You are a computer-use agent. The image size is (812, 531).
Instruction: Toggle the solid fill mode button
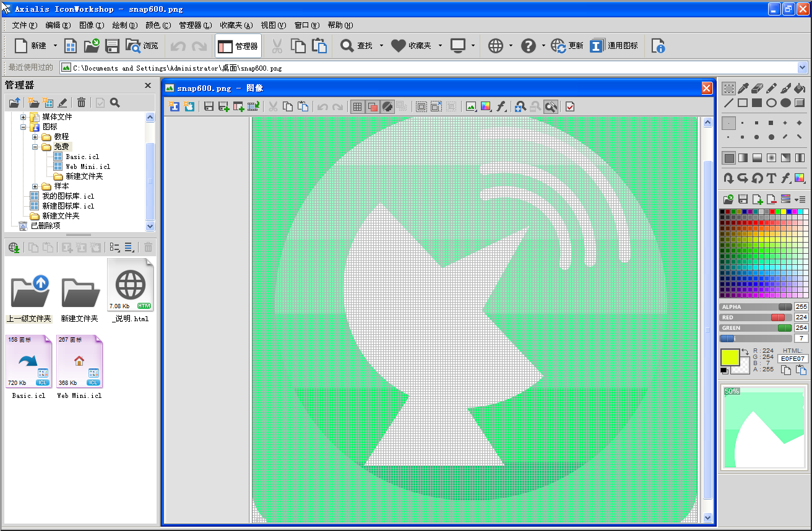[x=729, y=158]
